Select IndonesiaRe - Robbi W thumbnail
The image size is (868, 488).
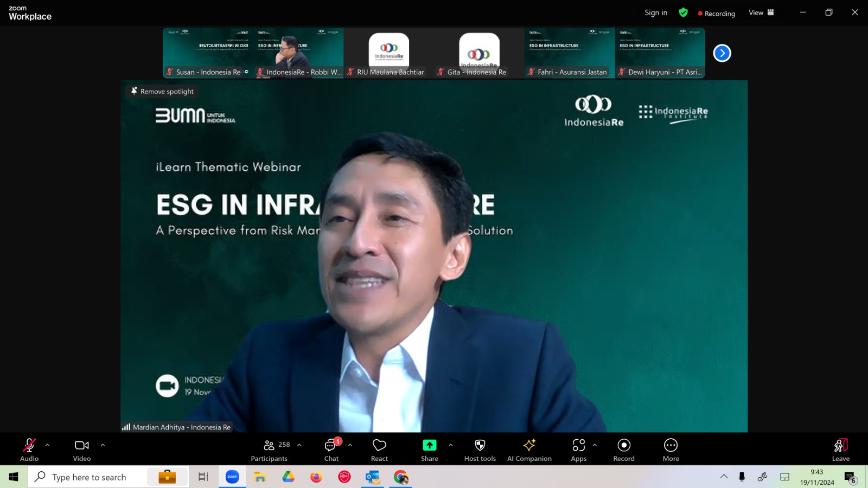click(x=299, y=53)
